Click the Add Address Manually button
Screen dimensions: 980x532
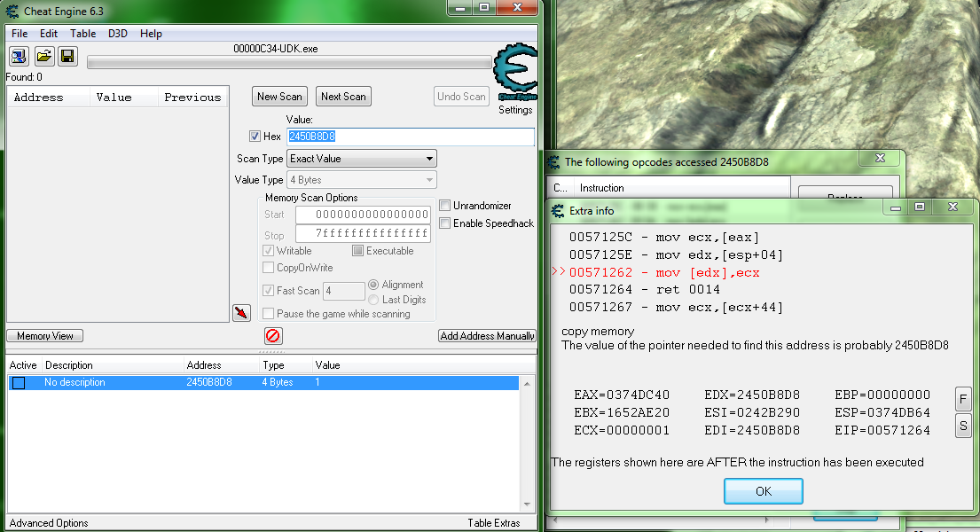pos(487,336)
